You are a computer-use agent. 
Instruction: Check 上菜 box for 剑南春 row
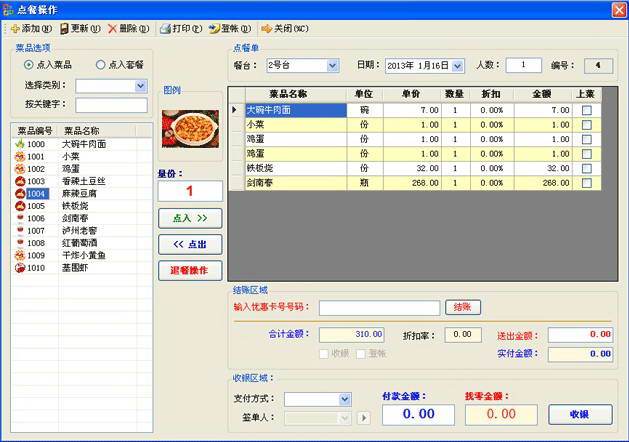pos(587,183)
